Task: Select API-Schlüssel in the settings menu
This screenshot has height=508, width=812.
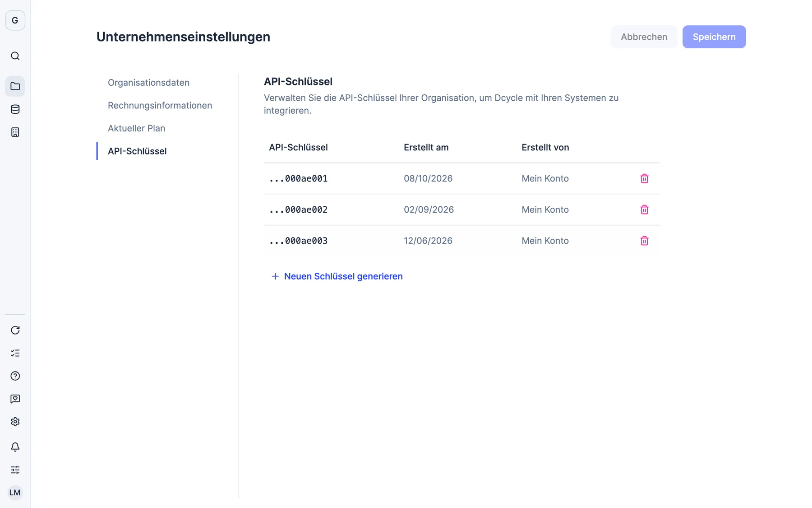Action: [x=137, y=151]
